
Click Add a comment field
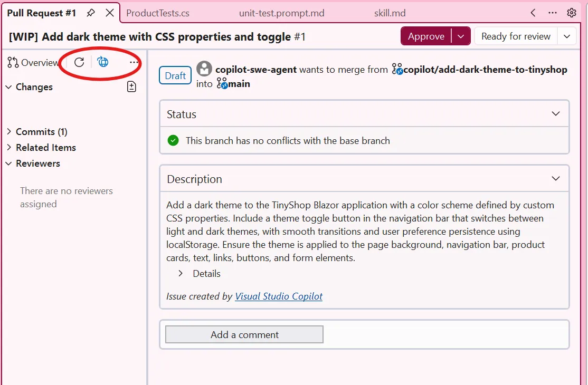click(244, 334)
